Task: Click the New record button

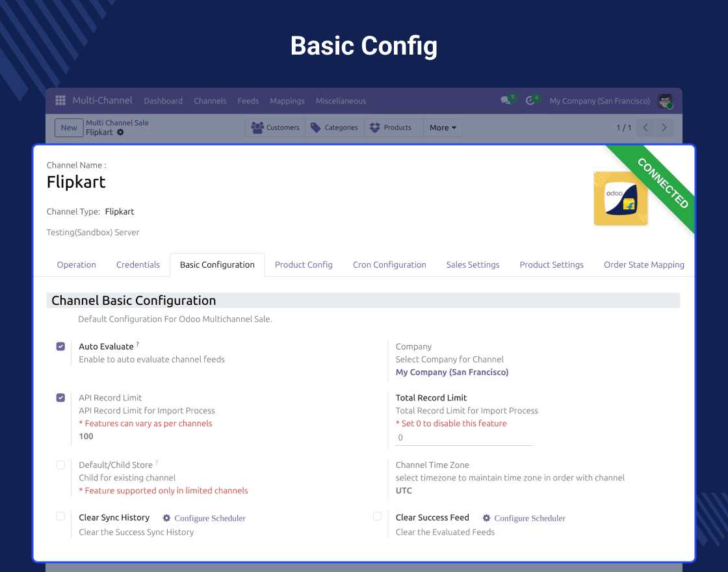Action: coord(69,127)
